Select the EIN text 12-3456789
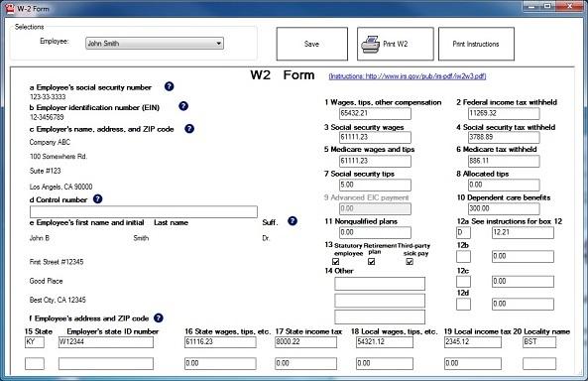 (47, 117)
